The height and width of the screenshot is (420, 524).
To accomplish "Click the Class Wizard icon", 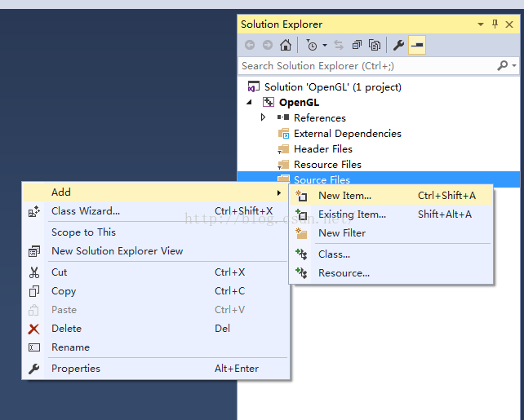I will (33, 211).
